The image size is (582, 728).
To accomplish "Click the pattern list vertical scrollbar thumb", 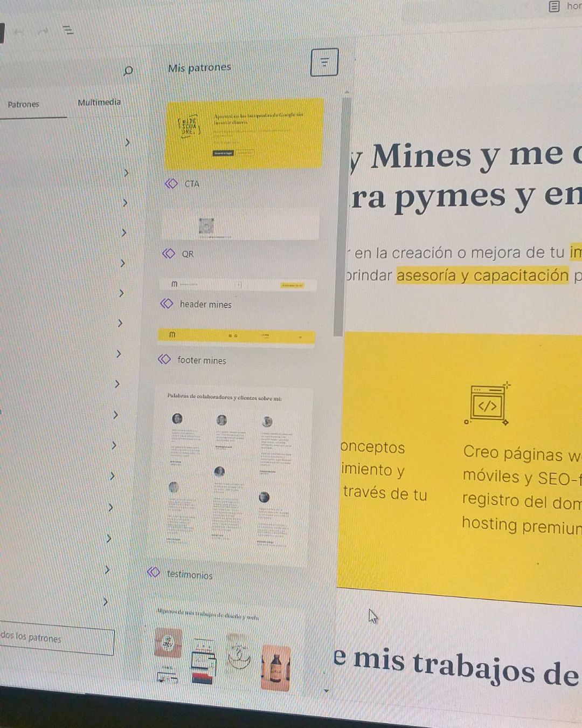I will tap(338, 216).
